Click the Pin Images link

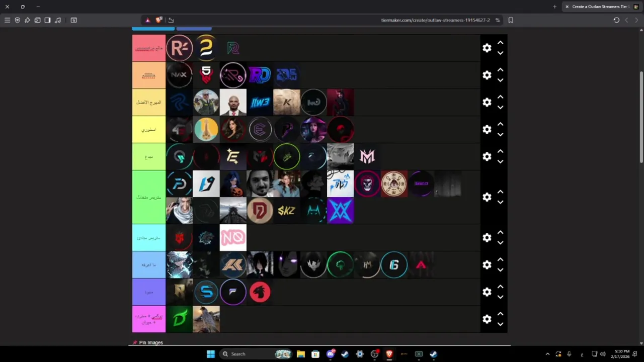[151, 342]
